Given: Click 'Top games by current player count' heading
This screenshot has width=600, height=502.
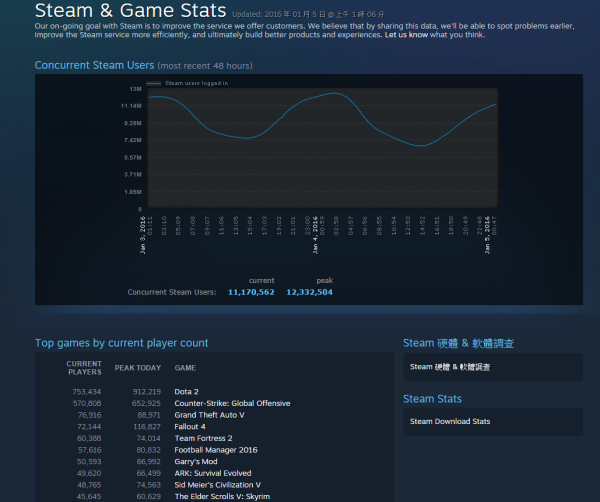Looking at the screenshot, I should tap(122, 343).
